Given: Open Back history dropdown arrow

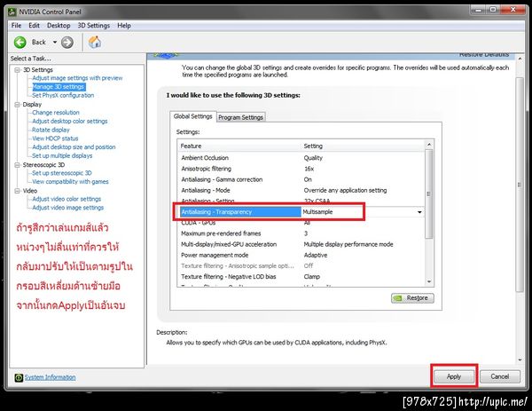Looking at the screenshot, I should click(55, 43).
